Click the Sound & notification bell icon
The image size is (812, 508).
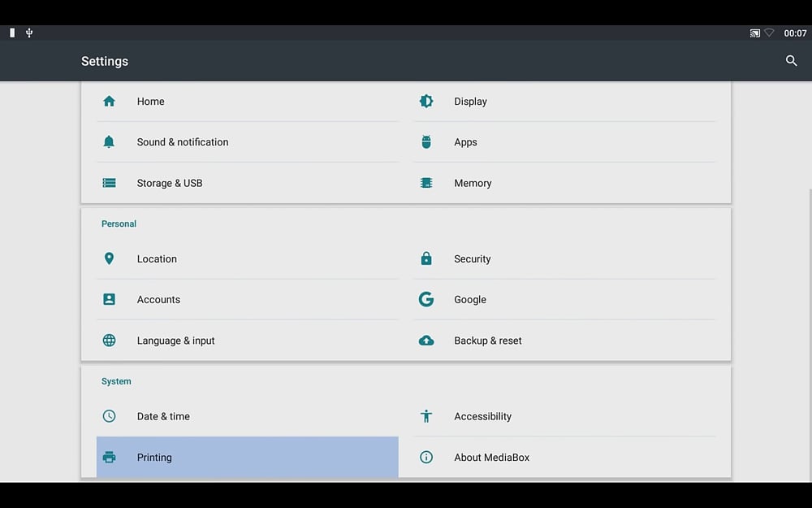(109, 141)
